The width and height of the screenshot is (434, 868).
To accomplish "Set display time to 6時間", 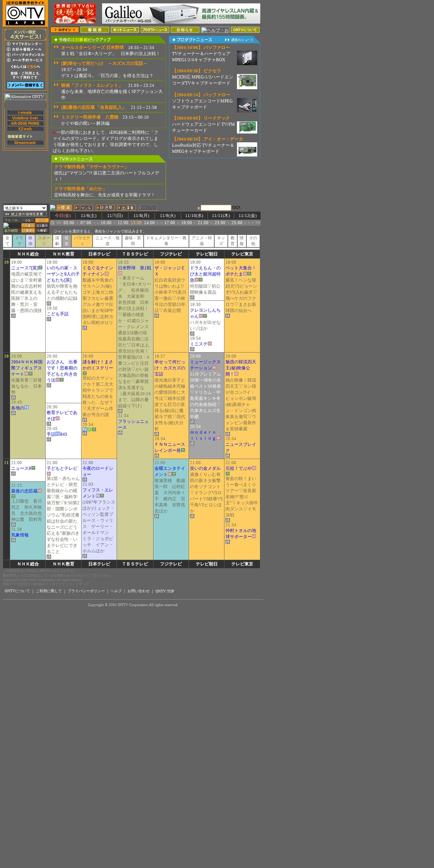I will 42,231.
